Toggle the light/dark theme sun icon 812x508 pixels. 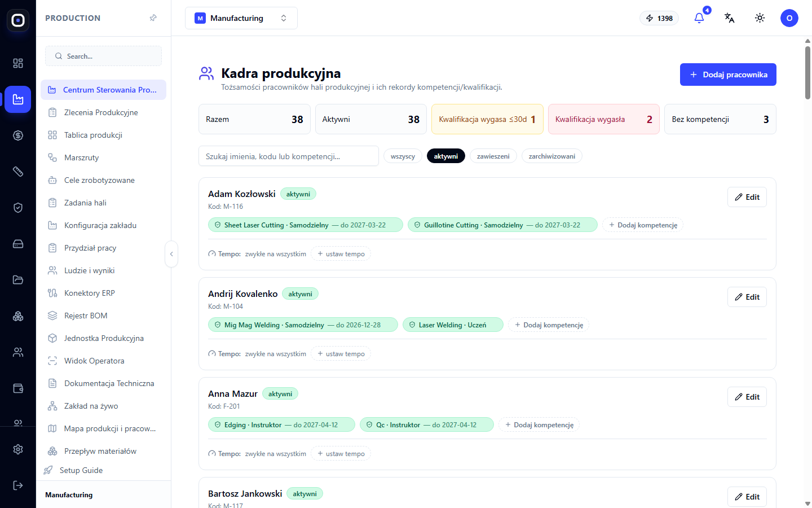(x=760, y=18)
